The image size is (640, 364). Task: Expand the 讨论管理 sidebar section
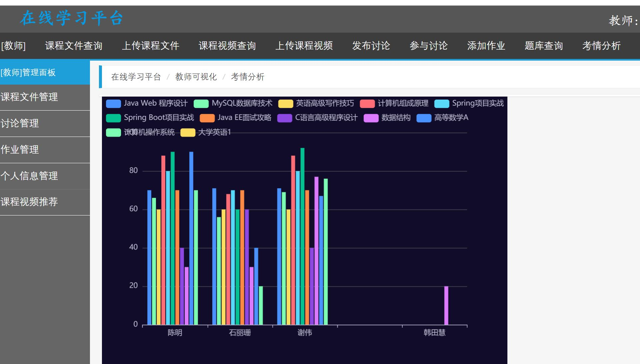pyautogui.click(x=20, y=123)
